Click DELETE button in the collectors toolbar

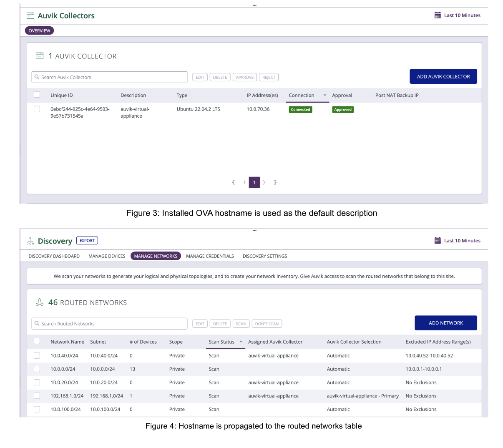[220, 77]
